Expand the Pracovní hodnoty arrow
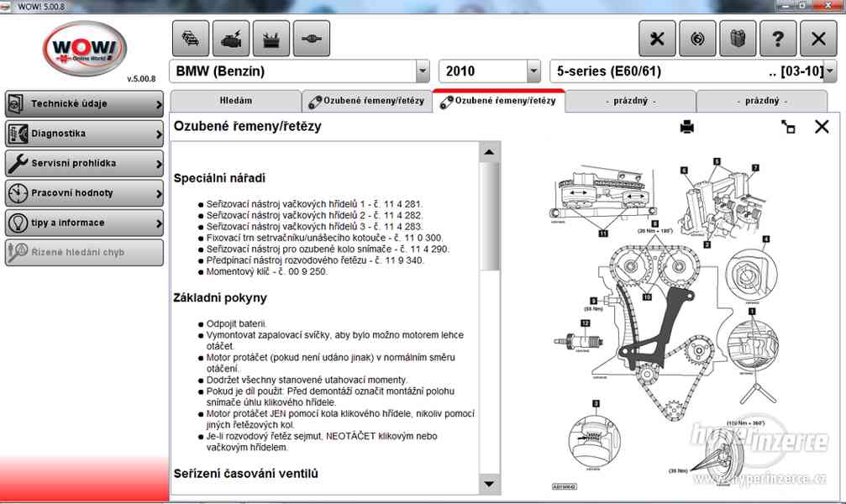Screen dimensions: 846x504 click(159, 193)
